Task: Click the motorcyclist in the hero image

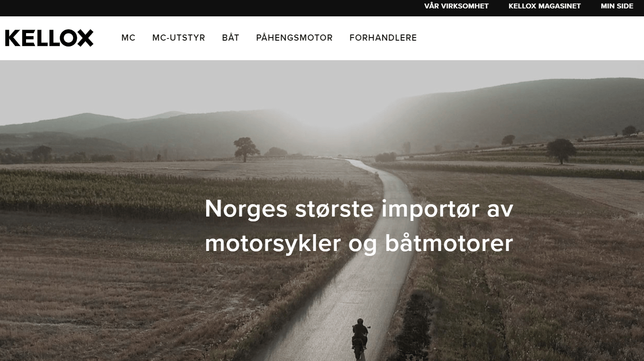Action: [x=360, y=338]
